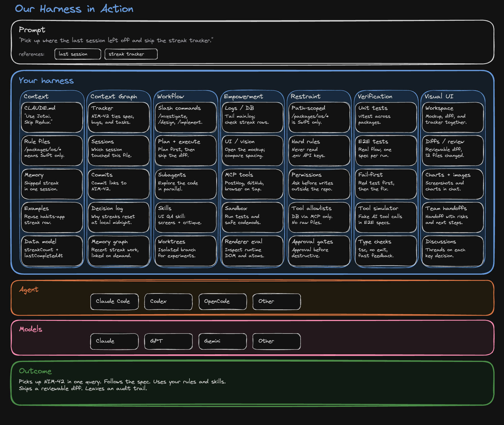Open the Unit tests card
Screen dimensions: 504x425
click(386, 117)
